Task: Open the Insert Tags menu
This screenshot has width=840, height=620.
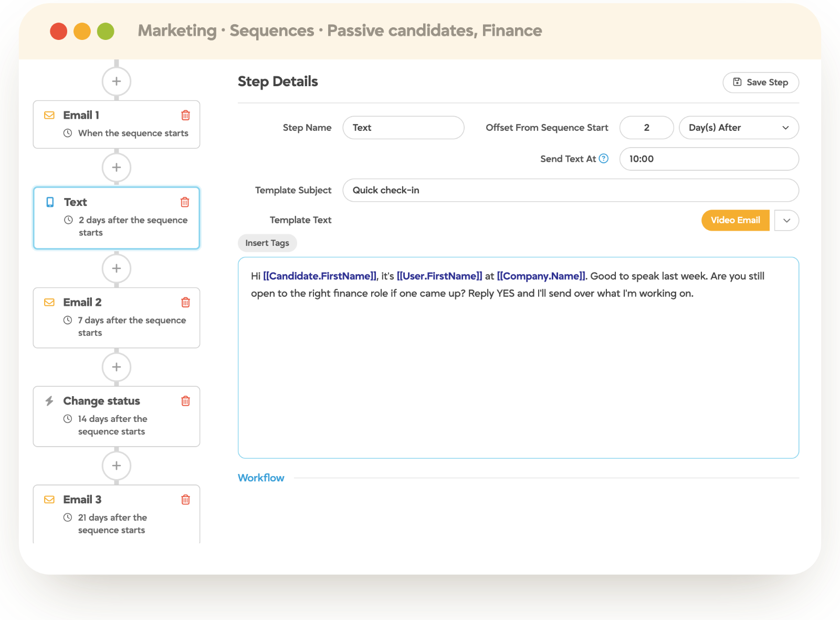Action: pyautogui.click(x=267, y=243)
